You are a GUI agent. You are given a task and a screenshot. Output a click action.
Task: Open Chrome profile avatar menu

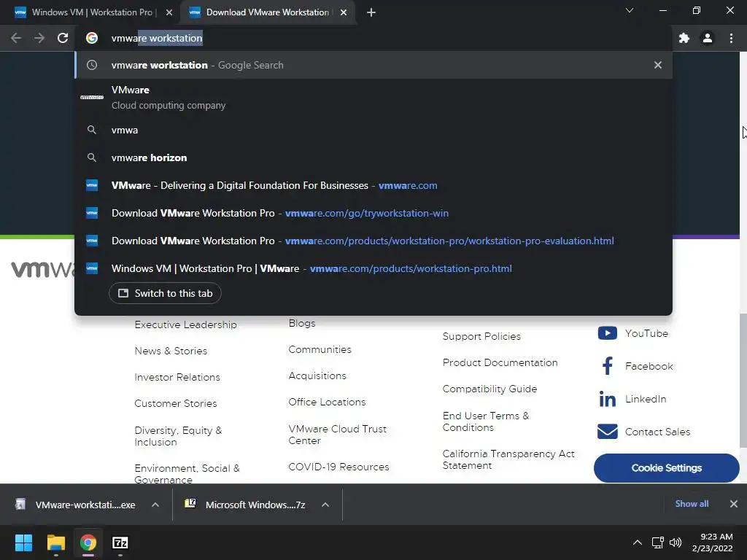[708, 38]
